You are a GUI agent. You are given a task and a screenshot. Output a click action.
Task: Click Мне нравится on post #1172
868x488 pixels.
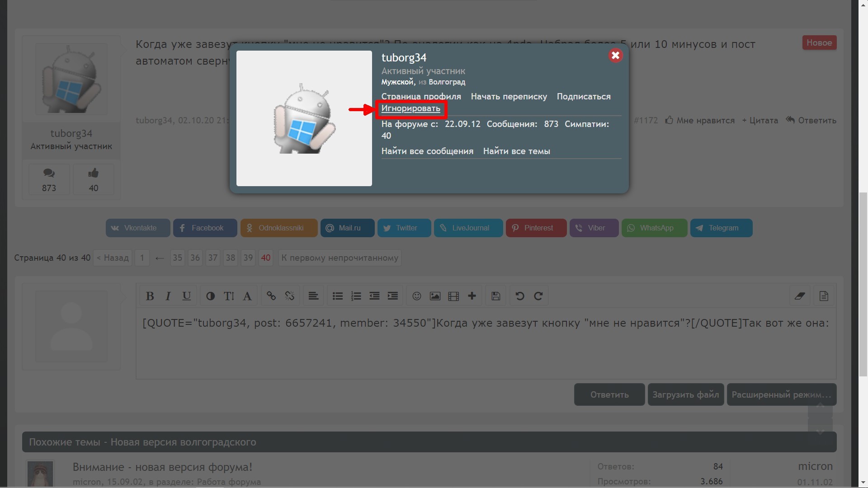pyautogui.click(x=700, y=120)
